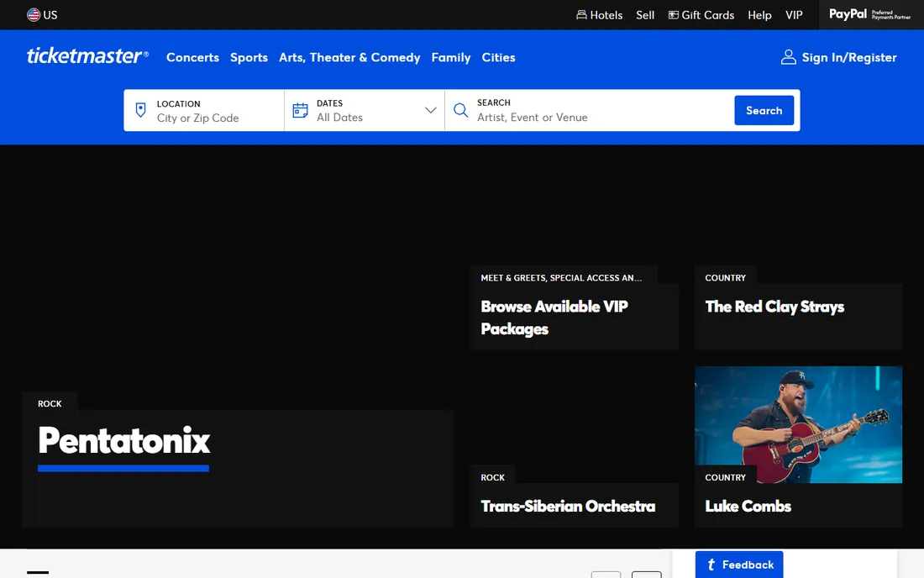Open the Pentatonix featured card
The width and height of the screenshot is (924, 578).
pos(238,460)
